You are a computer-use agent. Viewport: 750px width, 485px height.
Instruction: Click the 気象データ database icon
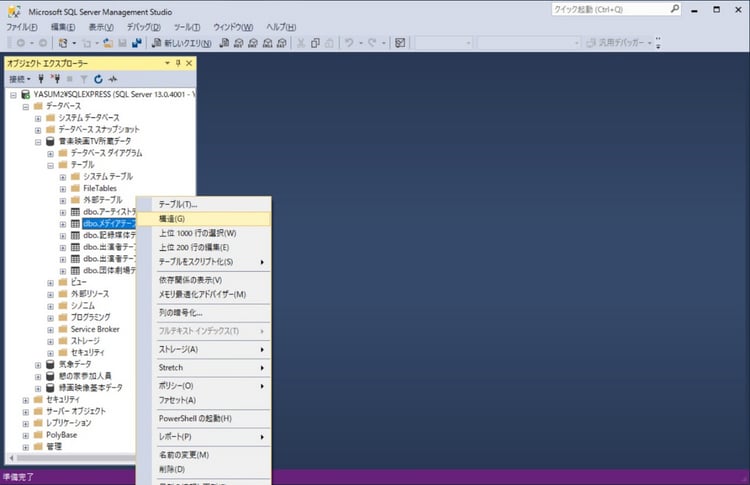click(50, 364)
